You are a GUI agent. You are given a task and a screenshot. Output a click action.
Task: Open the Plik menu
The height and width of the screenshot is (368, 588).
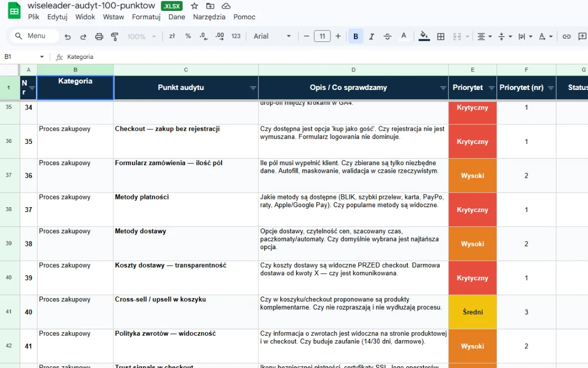pyautogui.click(x=33, y=17)
